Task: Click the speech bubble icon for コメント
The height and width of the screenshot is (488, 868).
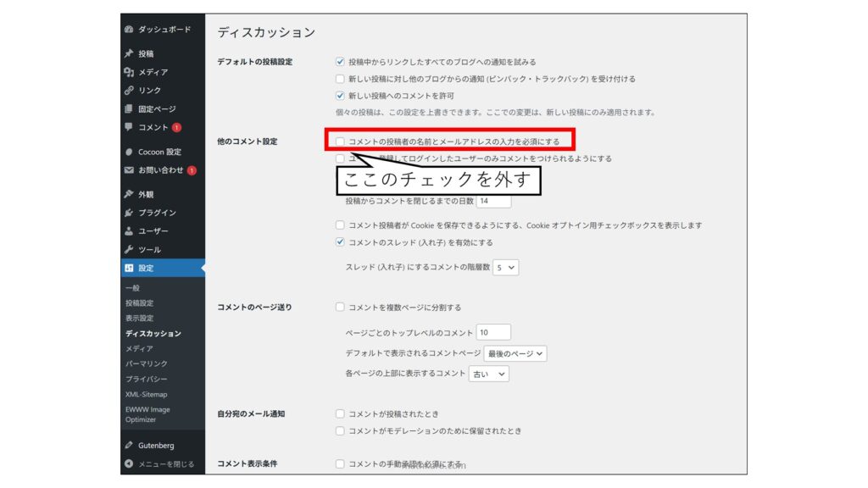Action: [129, 127]
